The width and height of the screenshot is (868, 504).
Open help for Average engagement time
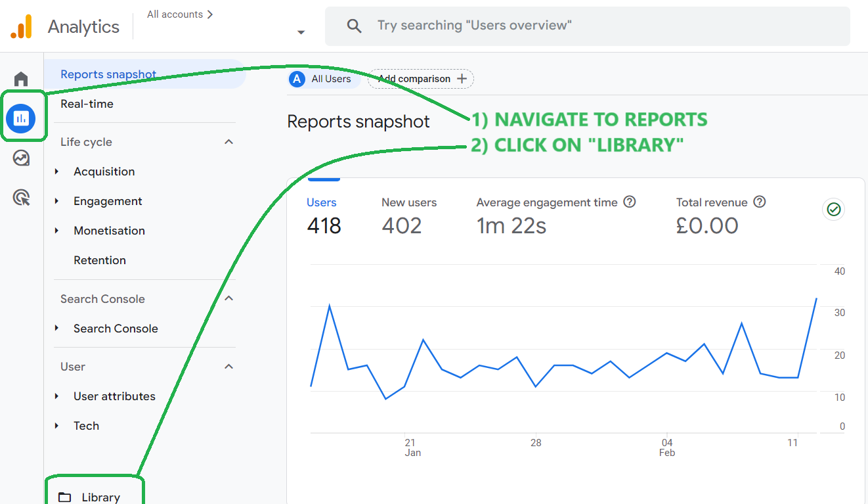(x=629, y=202)
